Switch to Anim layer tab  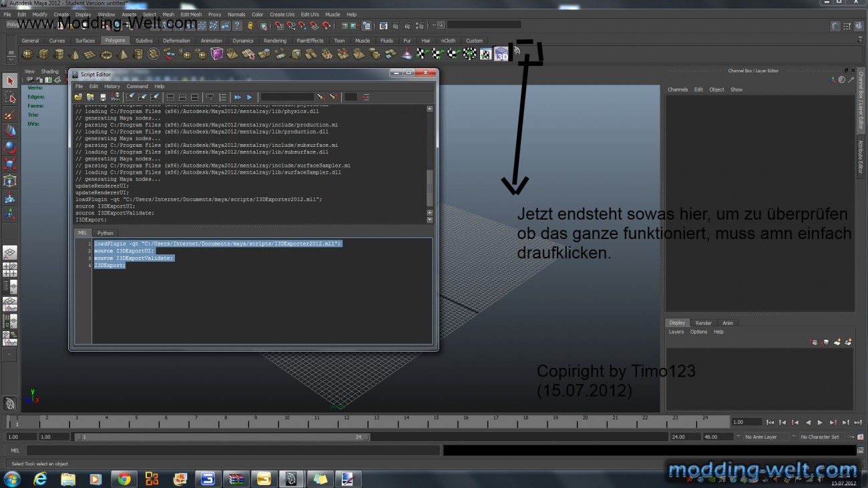point(727,323)
